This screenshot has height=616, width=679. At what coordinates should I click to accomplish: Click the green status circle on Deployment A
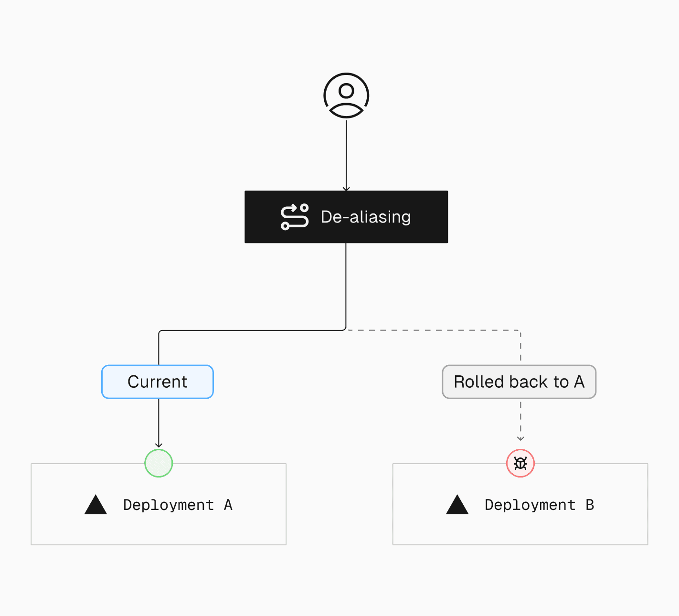click(x=159, y=463)
